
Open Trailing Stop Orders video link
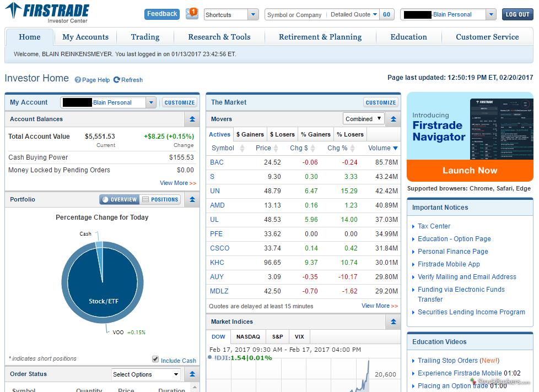coord(448,361)
